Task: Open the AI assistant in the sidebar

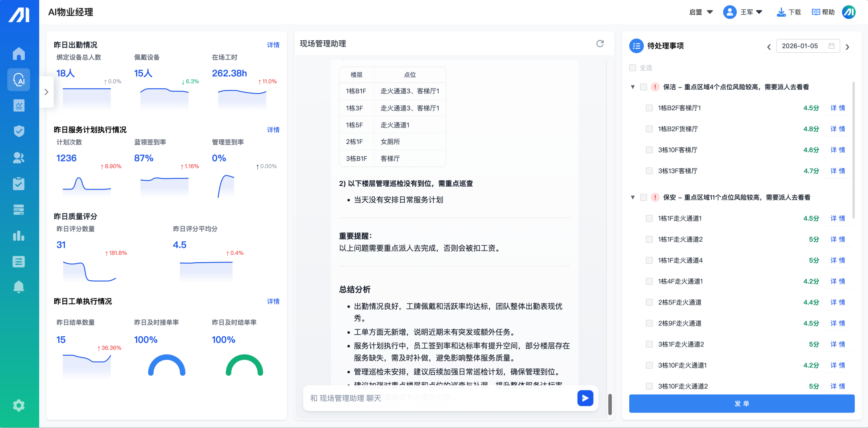Action: 19,80
